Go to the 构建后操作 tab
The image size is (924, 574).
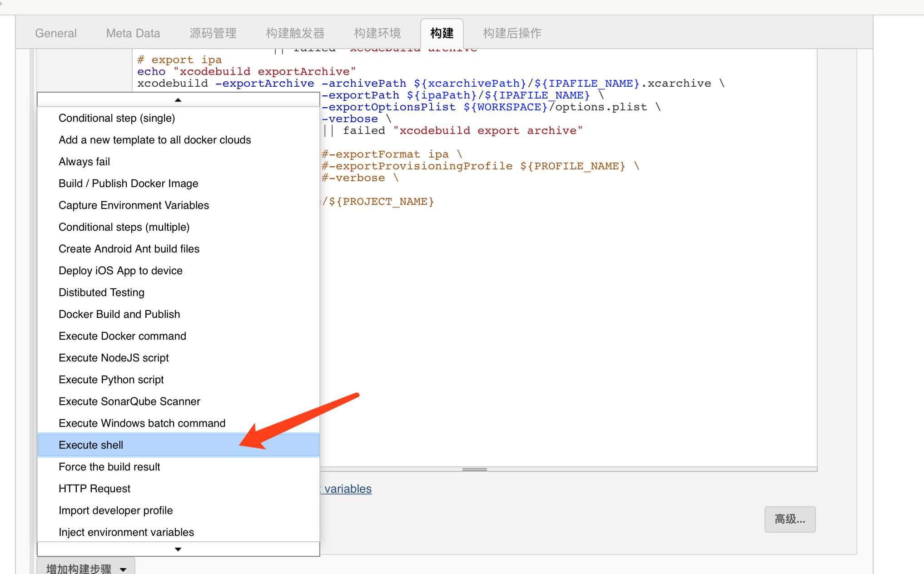pos(512,33)
